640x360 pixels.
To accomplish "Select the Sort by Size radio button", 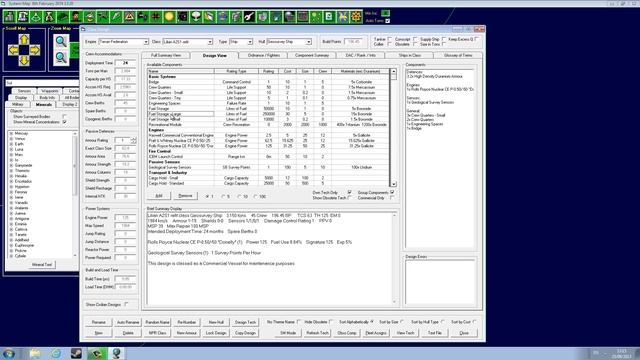I will tap(402, 322).
